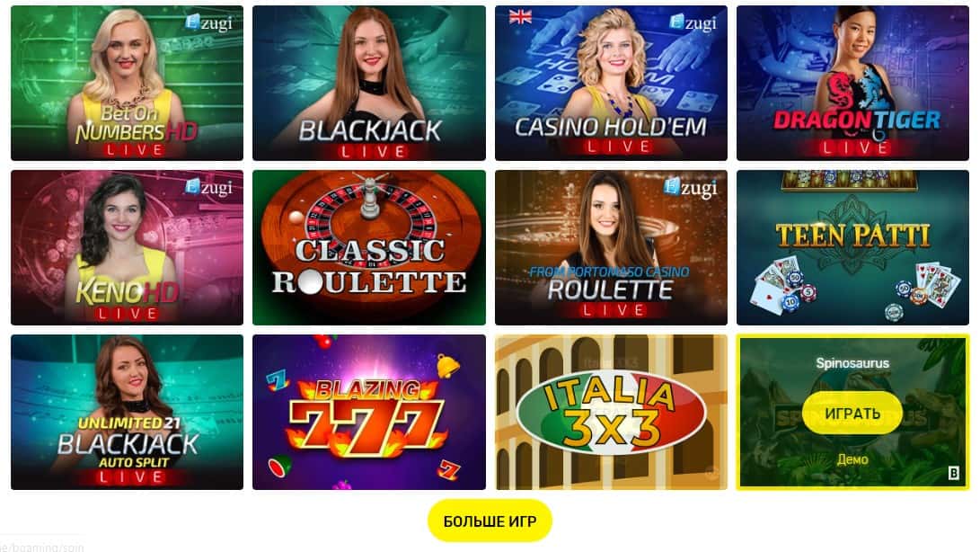Open Portomaso Casino Roulette Live
This screenshot has height=552, width=980.
pyautogui.click(x=611, y=247)
